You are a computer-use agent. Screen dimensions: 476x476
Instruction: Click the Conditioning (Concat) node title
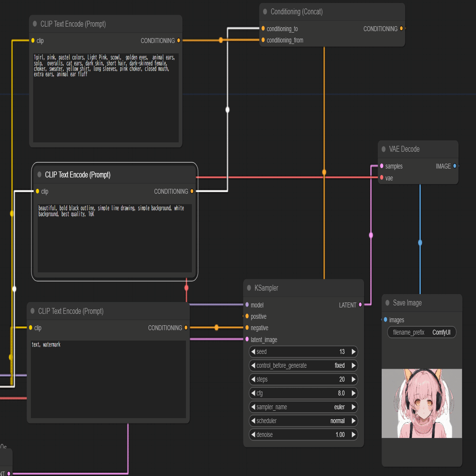point(296,11)
